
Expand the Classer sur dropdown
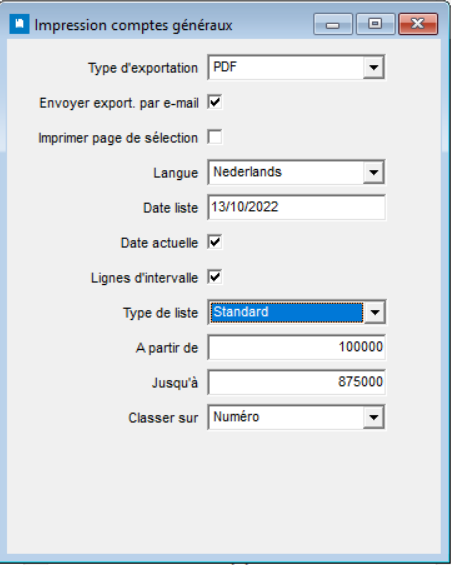point(373,417)
